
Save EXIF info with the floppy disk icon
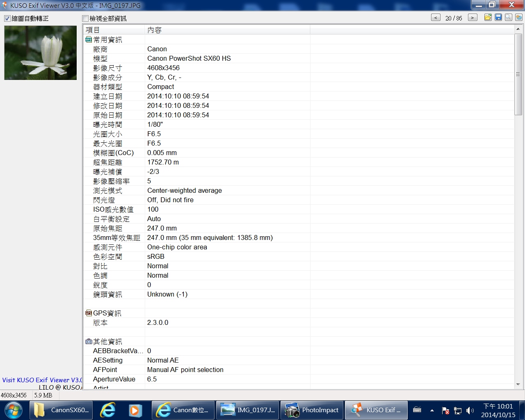click(498, 17)
